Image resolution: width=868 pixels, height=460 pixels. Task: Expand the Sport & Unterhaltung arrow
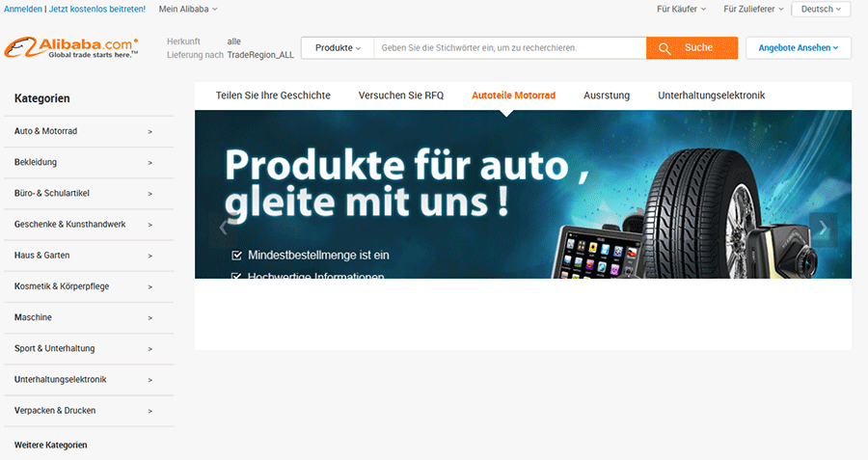[x=150, y=349]
